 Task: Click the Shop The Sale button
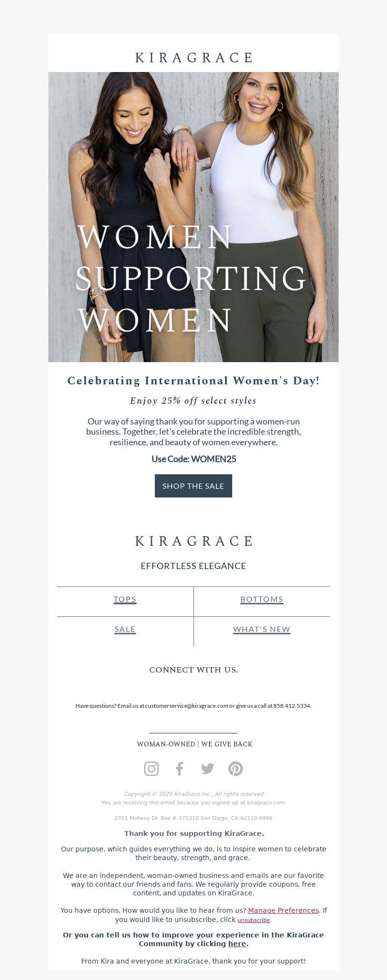pyautogui.click(x=193, y=486)
